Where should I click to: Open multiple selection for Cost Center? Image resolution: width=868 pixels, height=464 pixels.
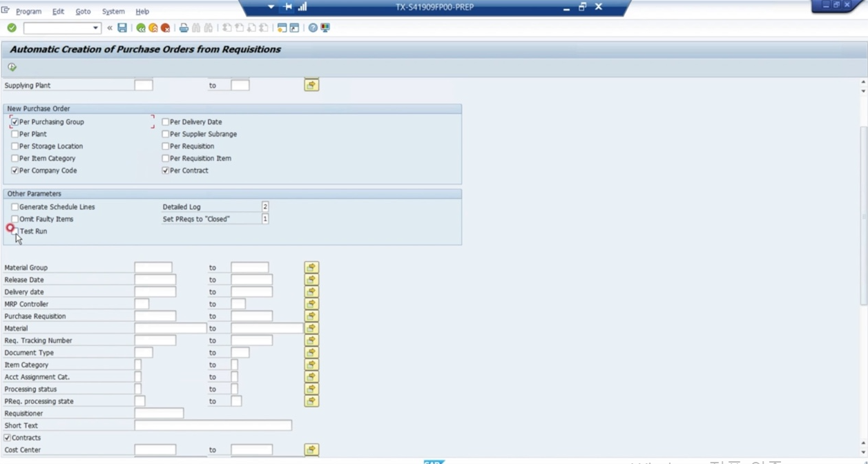(311, 449)
